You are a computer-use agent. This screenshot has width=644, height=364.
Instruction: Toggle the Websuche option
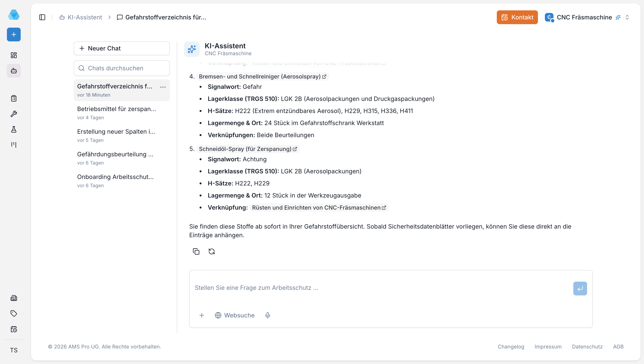pyautogui.click(x=234, y=315)
